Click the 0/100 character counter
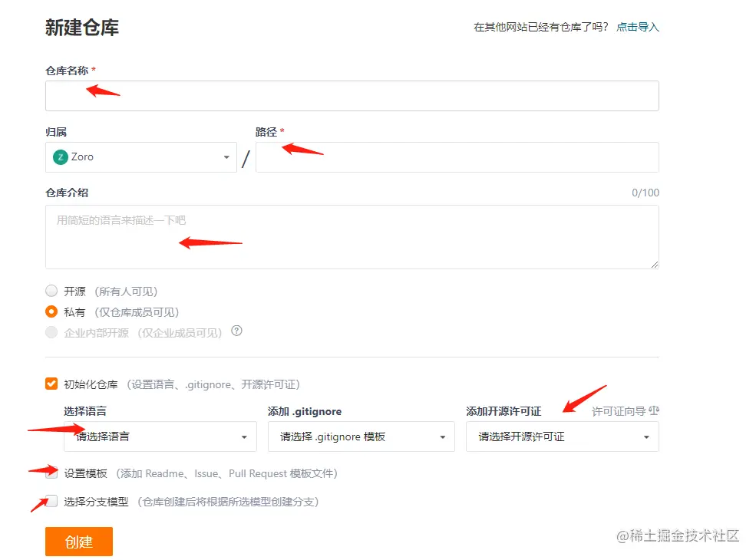 pyautogui.click(x=645, y=193)
